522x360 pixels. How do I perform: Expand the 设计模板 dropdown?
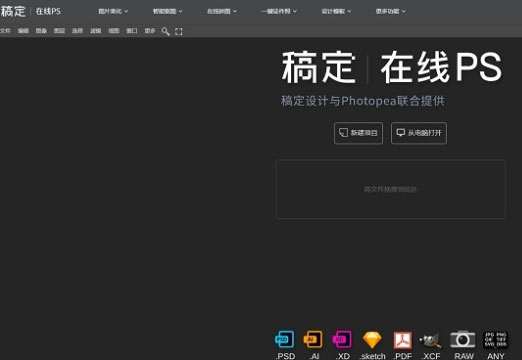(x=336, y=11)
